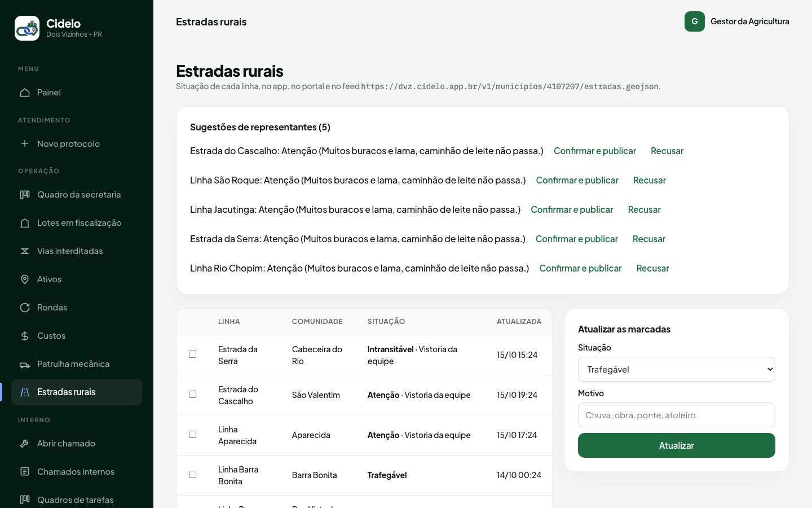Click the LINHA column header
812x508 pixels.
click(229, 322)
